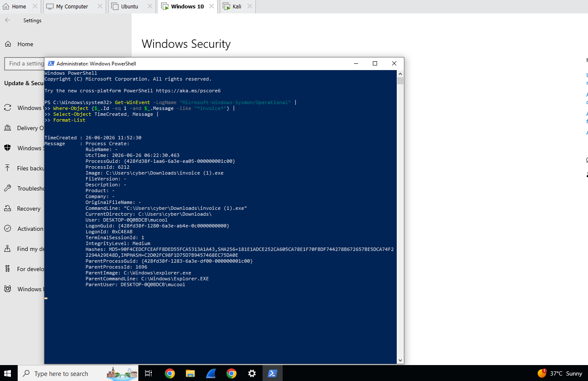Maximize the PowerShell window
The width and height of the screenshot is (588, 381).
click(x=375, y=63)
